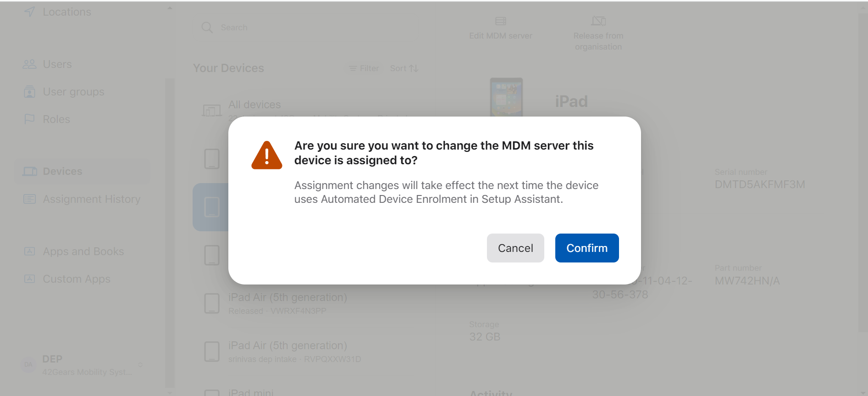Click Release from organisation icon
The image size is (868, 396).
[598, 21]
